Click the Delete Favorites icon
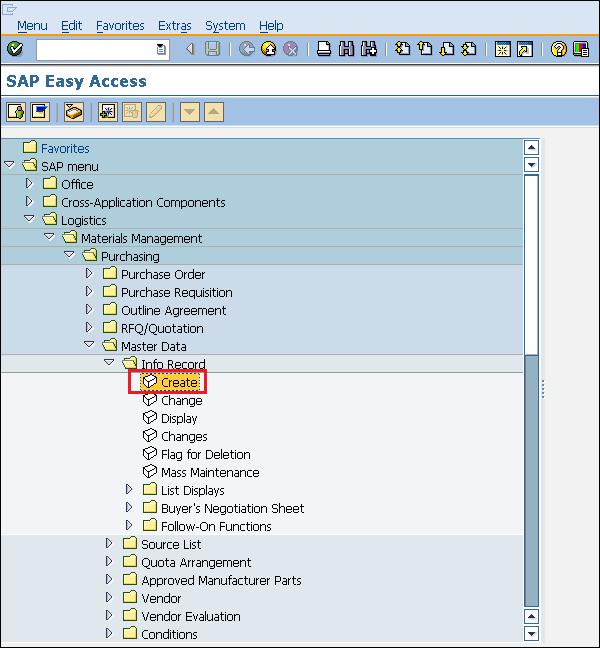Image resolution: width=600 pixels, height=648 pixels. point(132,112)
